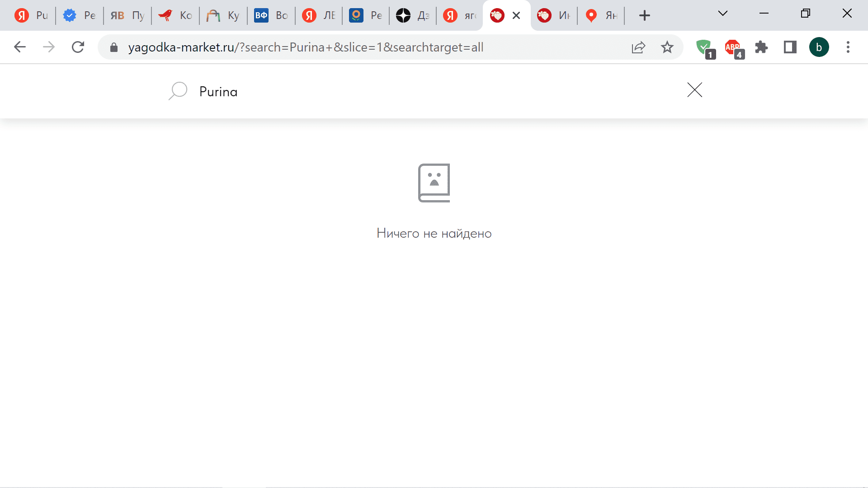
Task: Switch to the Дз tab
Action: (x=413, y=15)
